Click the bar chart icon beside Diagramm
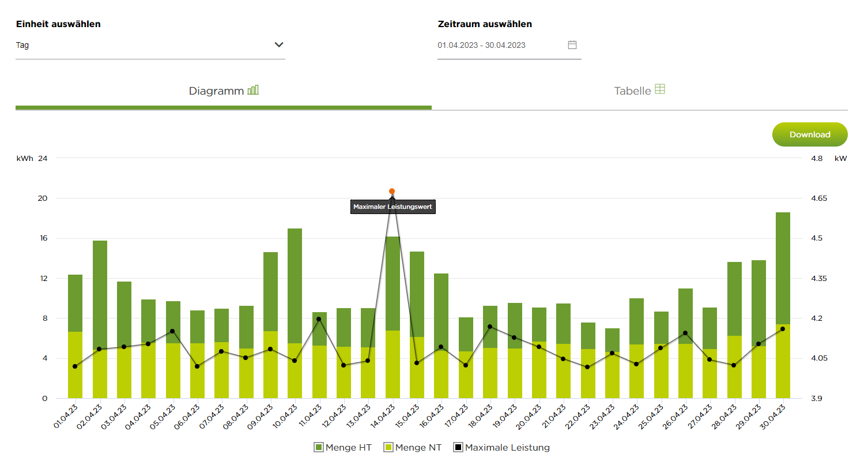This screenshot has height=461, width=868. point(253,90)
